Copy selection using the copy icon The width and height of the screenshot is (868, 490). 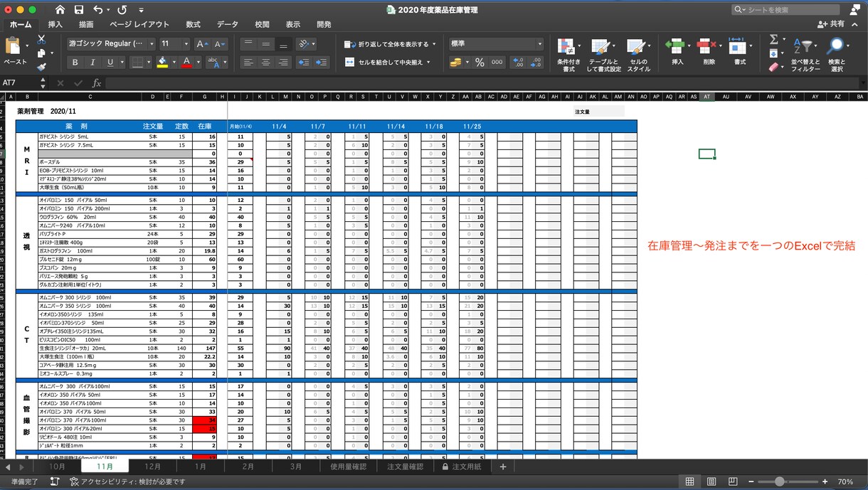pos(41,53)
